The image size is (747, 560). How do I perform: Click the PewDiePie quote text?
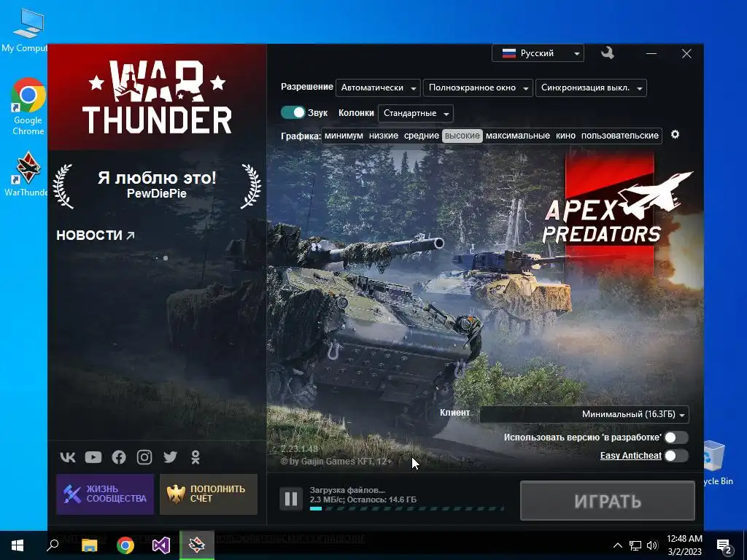157,184
